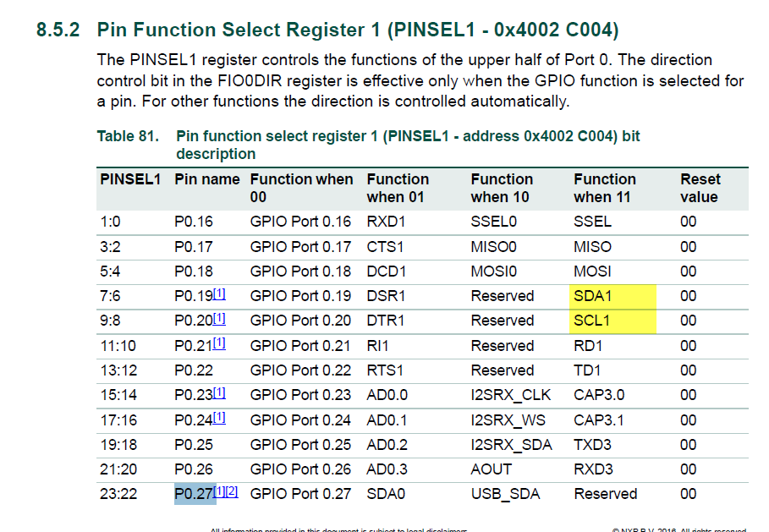Follow footnote 1 link next to P0.21
The image size is (769, 532).
point(219,344)
